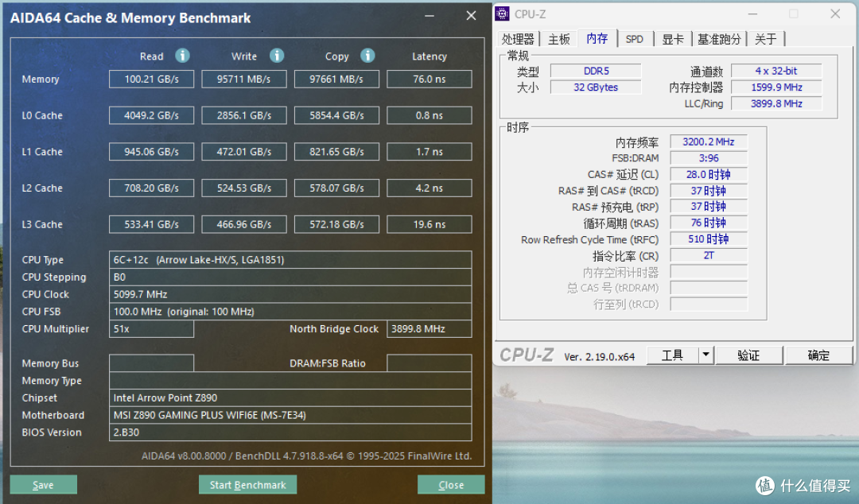The height and width of the screenshot is (504, 859).
Task: Open the 显卡 tab in CPU-Z
Action: click(673, 39)
